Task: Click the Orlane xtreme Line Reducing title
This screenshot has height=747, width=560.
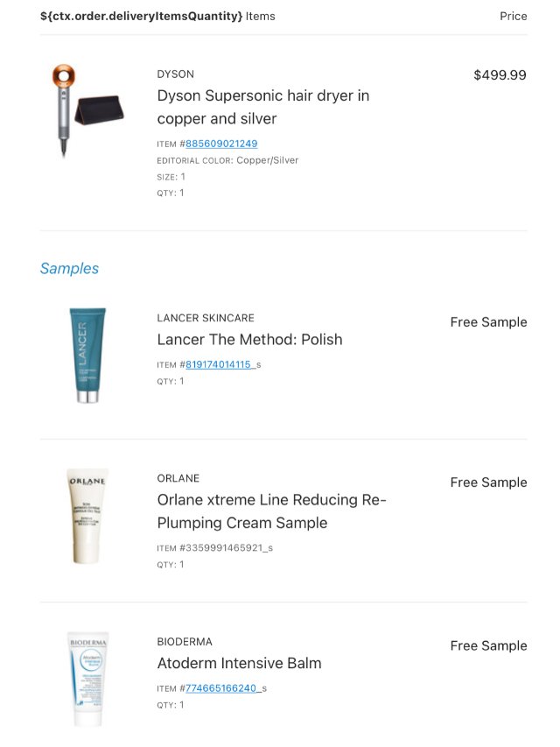Action: (x=271, y=511)
